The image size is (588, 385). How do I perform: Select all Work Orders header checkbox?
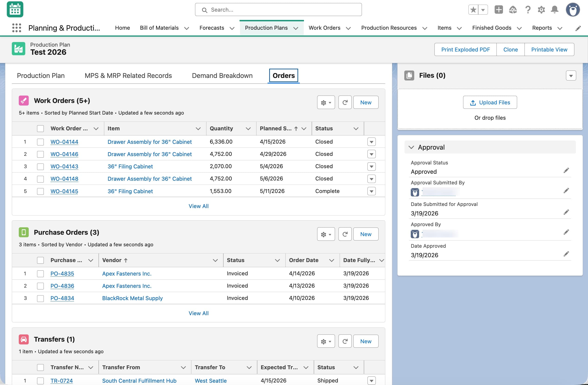[40, 128]
